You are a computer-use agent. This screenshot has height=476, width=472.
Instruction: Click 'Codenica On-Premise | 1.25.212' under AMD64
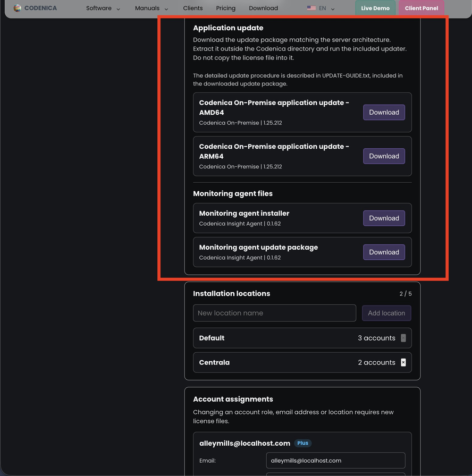[240, 123]
